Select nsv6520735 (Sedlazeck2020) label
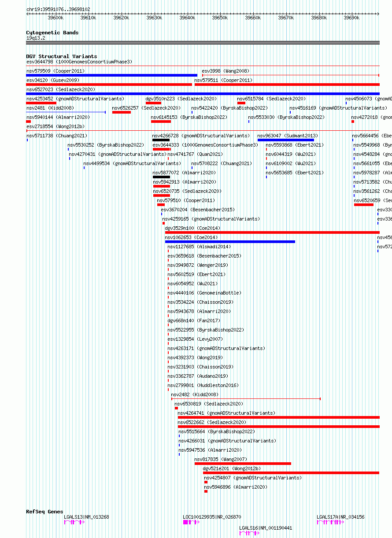392x538 pixels. [x=187, y=191]
